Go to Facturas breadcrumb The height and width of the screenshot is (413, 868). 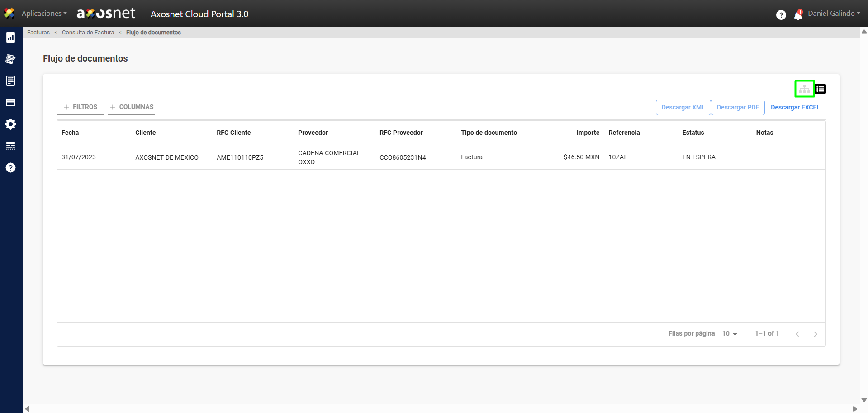(38, 33)
